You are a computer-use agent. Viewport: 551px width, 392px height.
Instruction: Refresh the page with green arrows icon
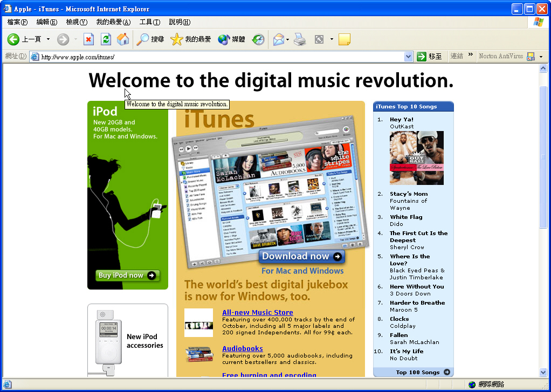106,39
